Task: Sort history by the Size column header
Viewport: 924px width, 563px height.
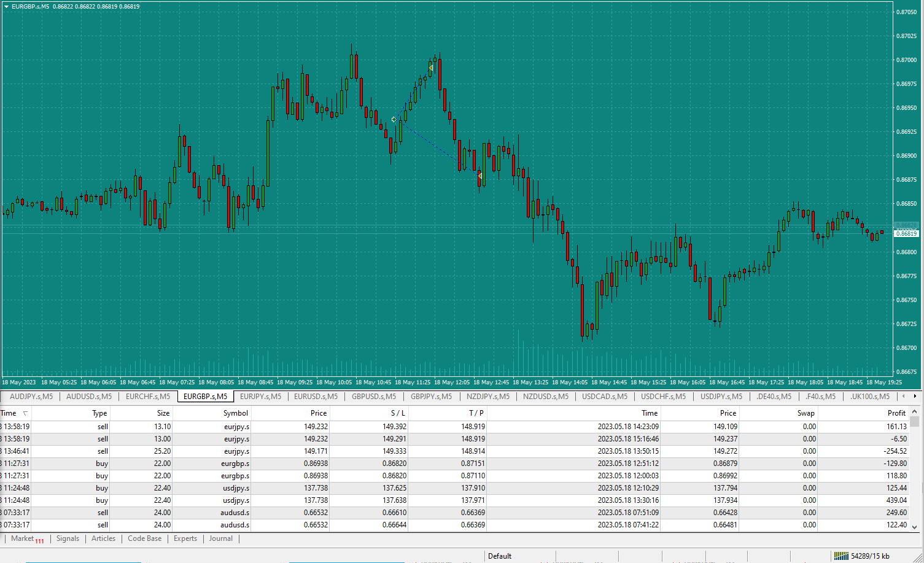Action: (141, 413)
